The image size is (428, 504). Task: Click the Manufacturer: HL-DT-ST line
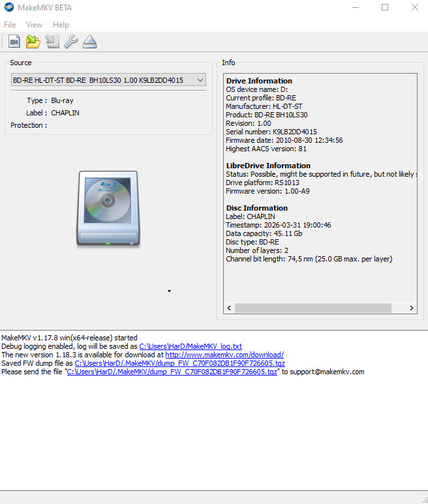pos(264,106)
